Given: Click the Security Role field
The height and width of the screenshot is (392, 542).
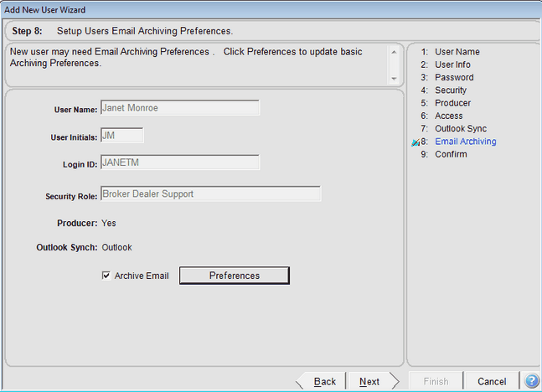Looking at the screenshot, I should [x=209, y=194].
